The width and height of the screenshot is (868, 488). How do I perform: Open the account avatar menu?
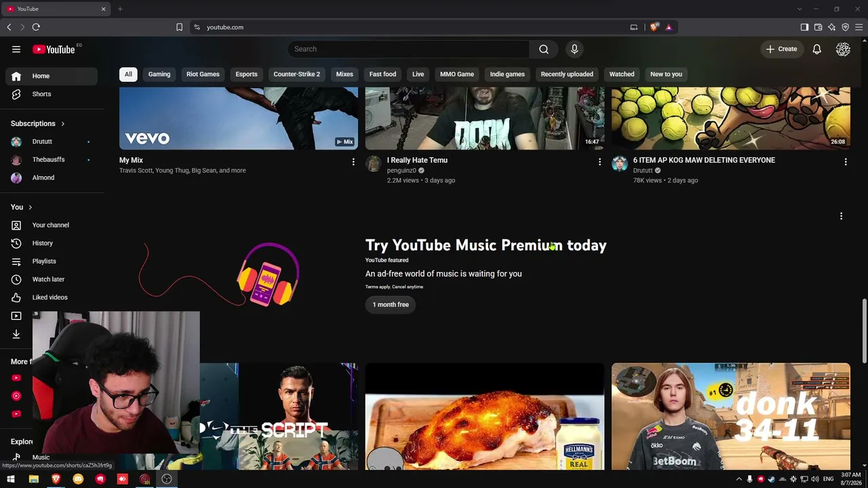[843, 49]
